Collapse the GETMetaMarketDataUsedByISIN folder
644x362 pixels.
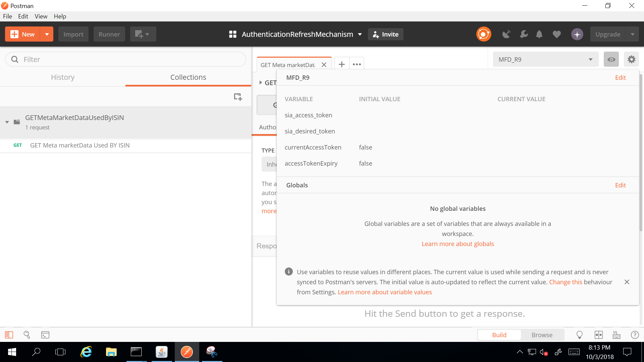pyautogui.click(x=7, y=122)
